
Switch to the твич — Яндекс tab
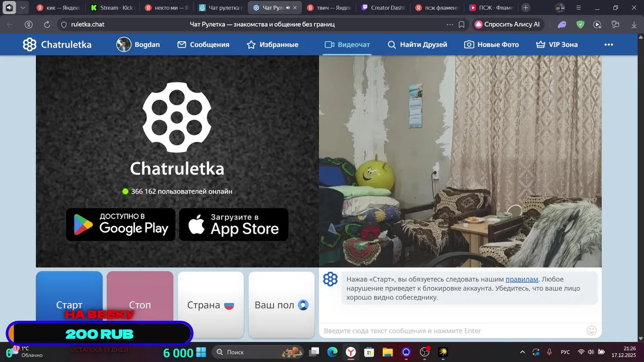click(x=330, y=8)
